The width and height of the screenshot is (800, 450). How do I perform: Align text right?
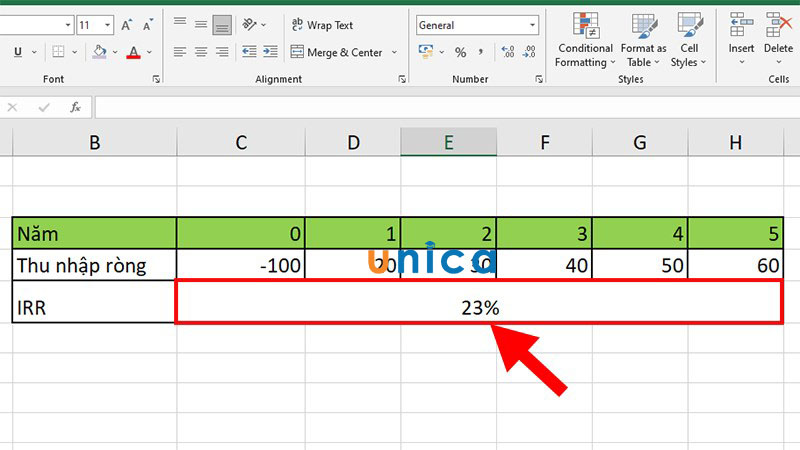[x=222, y=52]
